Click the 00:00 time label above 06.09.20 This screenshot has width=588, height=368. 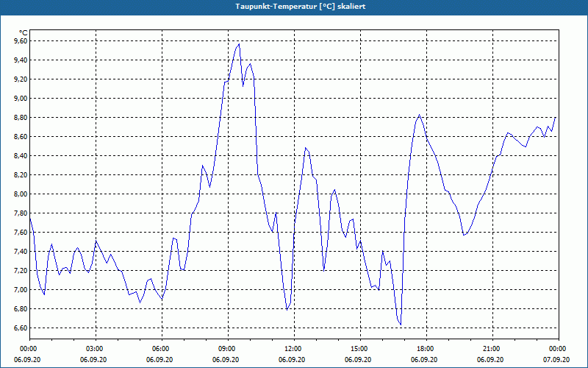coord(30,349)
